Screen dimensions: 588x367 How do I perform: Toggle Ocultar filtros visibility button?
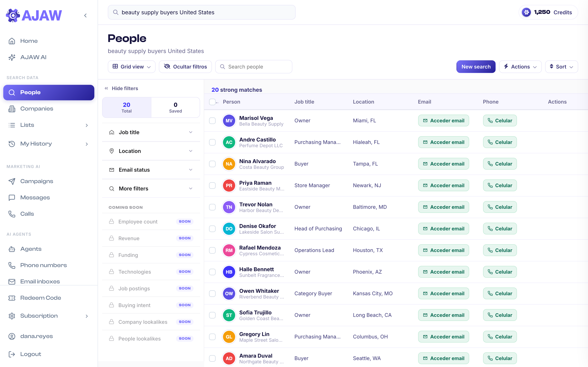pyautogui.click(x=185, y=67)
